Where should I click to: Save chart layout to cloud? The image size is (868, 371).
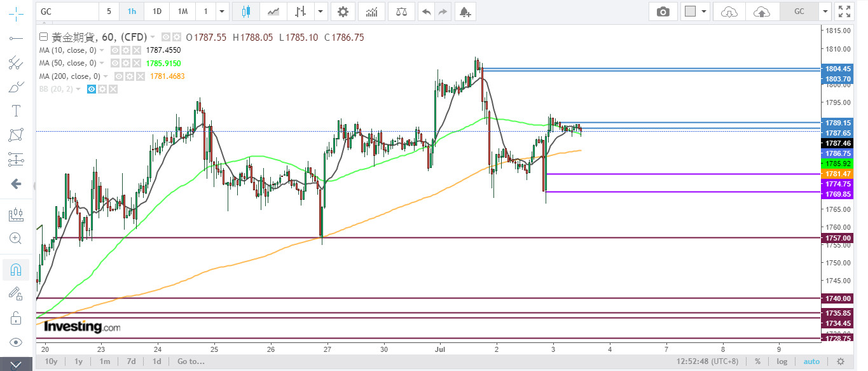(x=761, y=11)
